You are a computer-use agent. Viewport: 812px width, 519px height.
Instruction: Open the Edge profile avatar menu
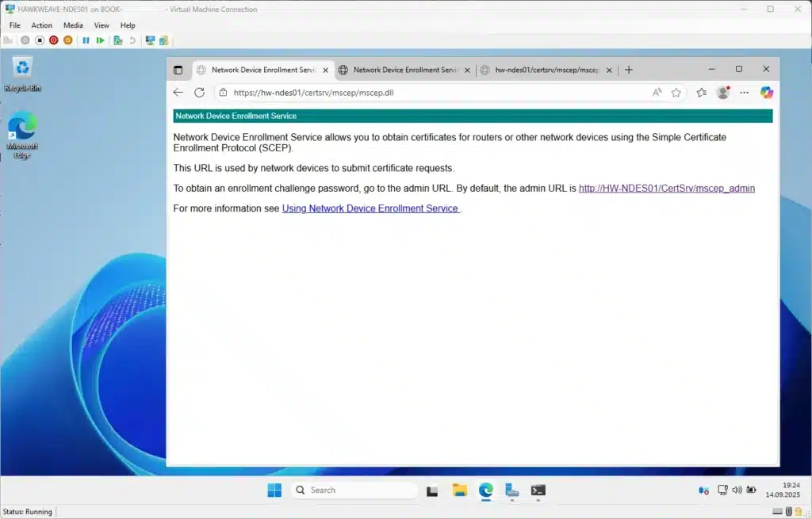(x=722, y=93)
